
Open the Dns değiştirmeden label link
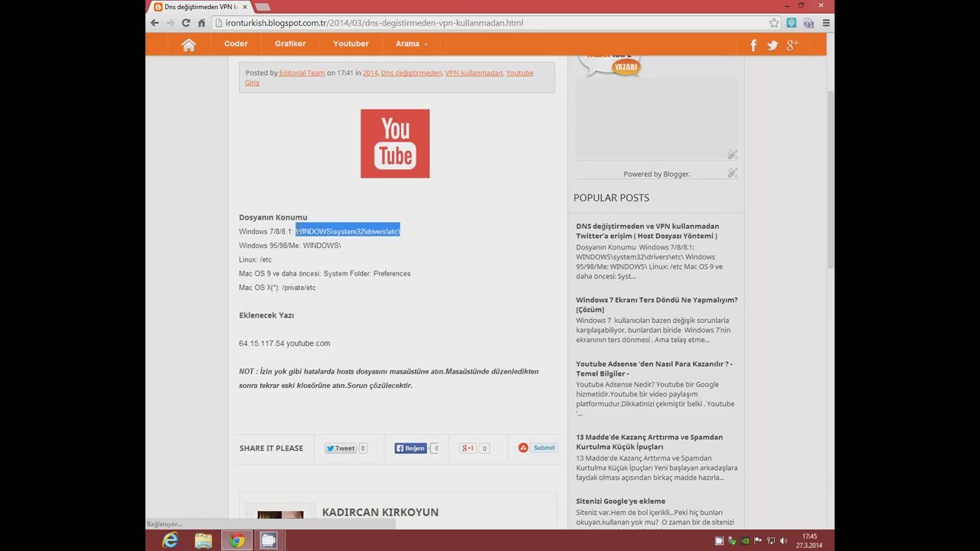411,73
